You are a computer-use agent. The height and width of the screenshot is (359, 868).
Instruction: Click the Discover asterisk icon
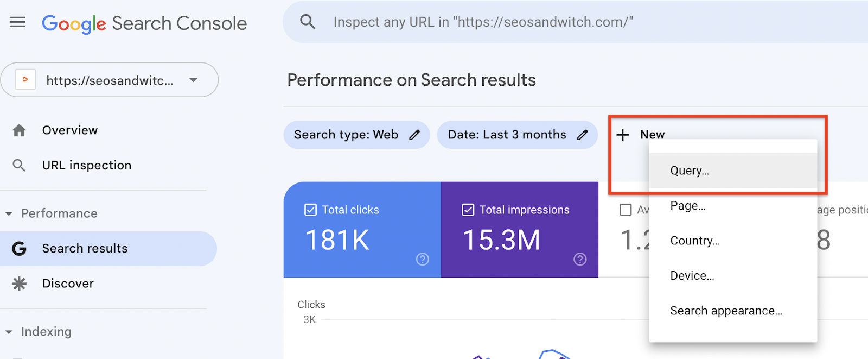20,284
